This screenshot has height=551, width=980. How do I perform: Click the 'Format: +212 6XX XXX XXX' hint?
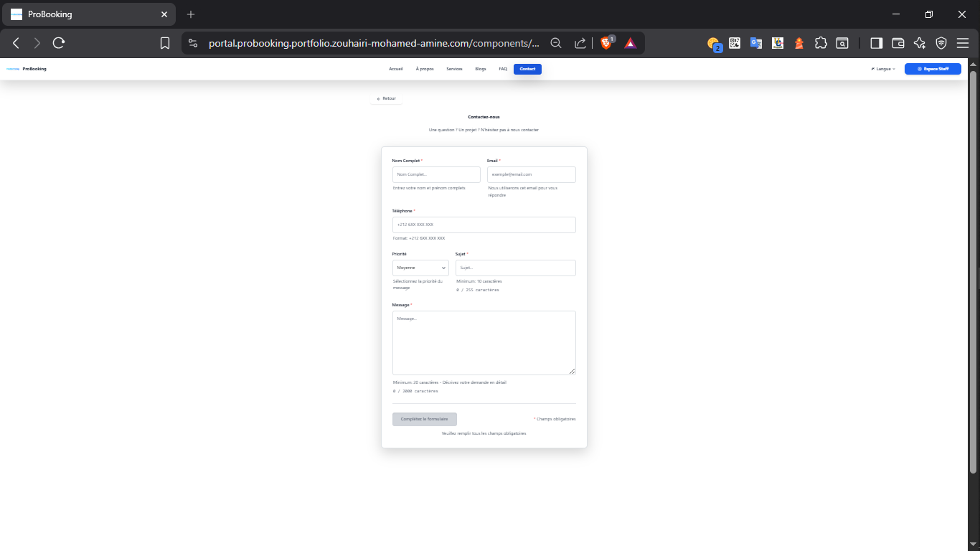(419, 238)
